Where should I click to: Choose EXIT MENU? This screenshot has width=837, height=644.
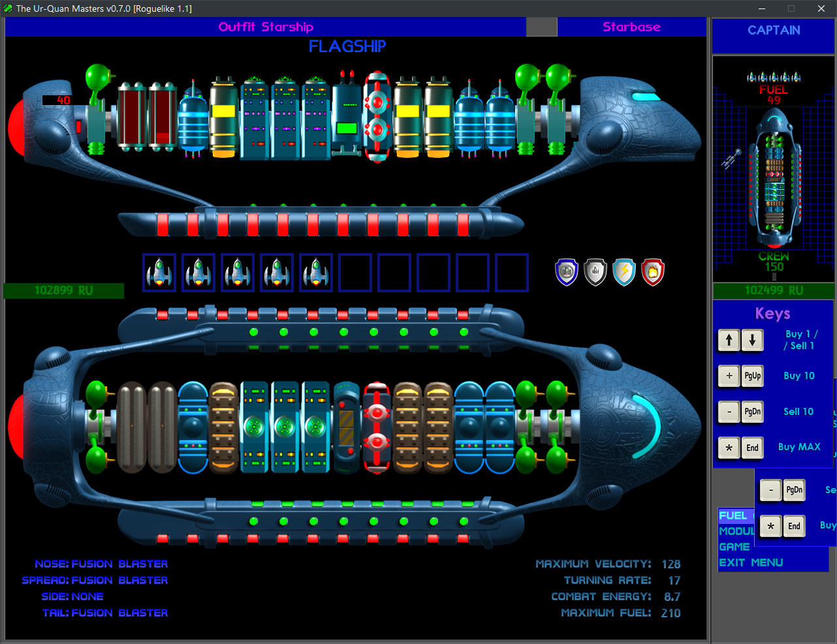tap(751, 562)
